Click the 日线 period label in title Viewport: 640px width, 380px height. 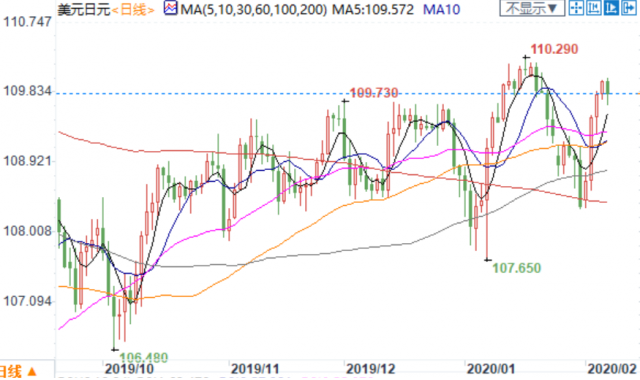click(133, 9)
